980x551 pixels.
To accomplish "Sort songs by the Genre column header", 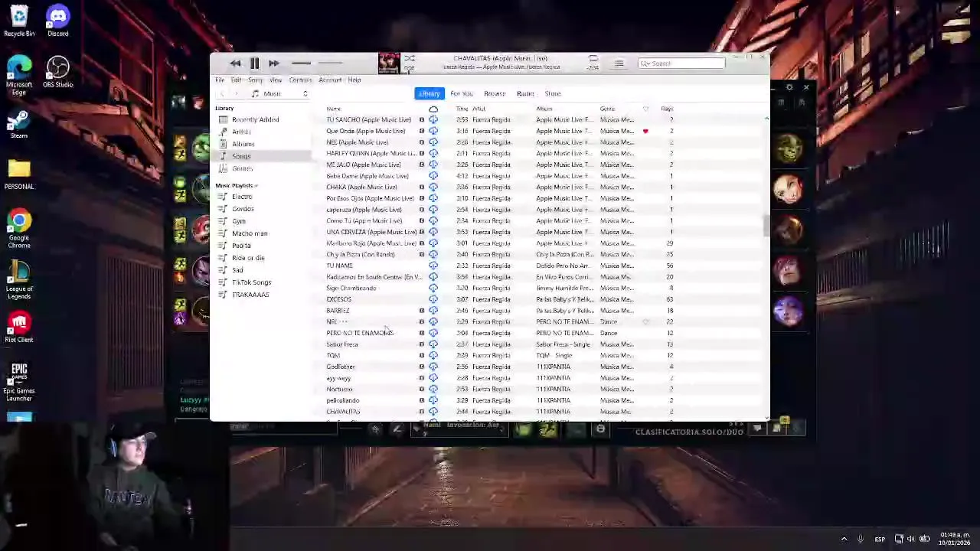I will click(607, 109).
